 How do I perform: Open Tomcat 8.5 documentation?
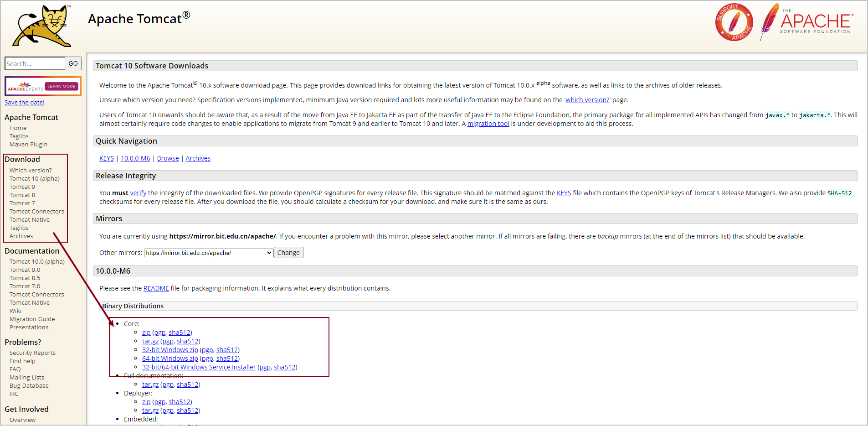(x=25, y=278)
